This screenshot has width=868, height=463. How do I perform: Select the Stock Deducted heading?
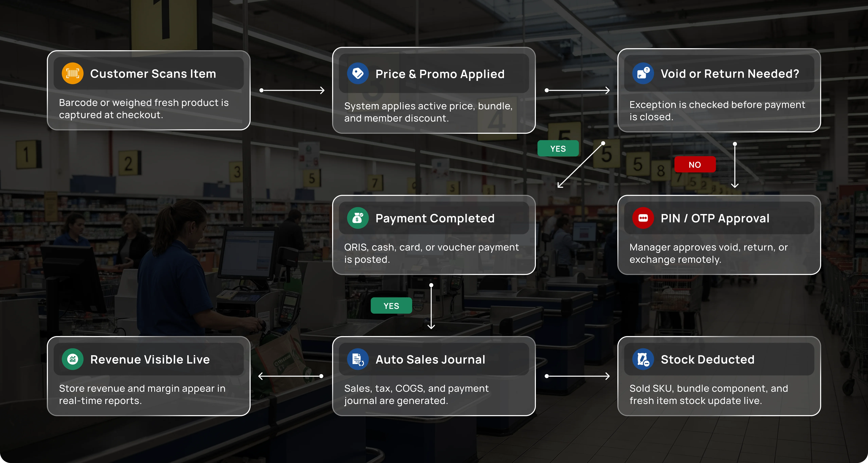coord(708,360)
